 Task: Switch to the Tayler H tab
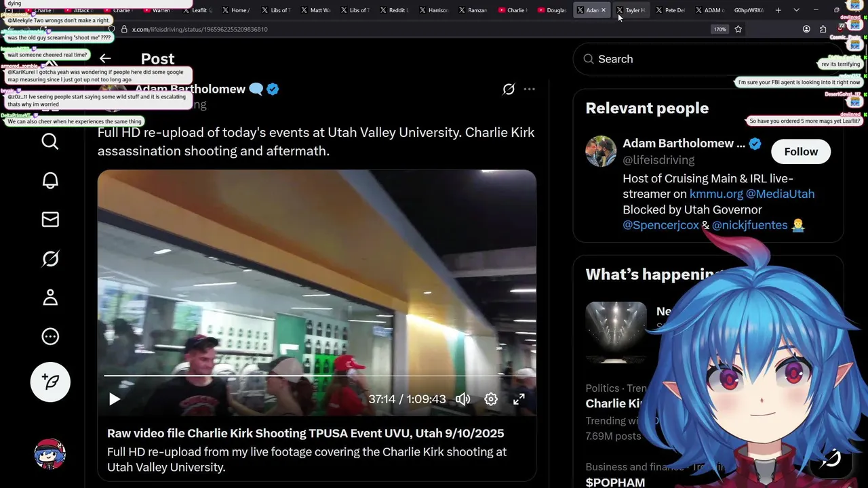[631, 10]
